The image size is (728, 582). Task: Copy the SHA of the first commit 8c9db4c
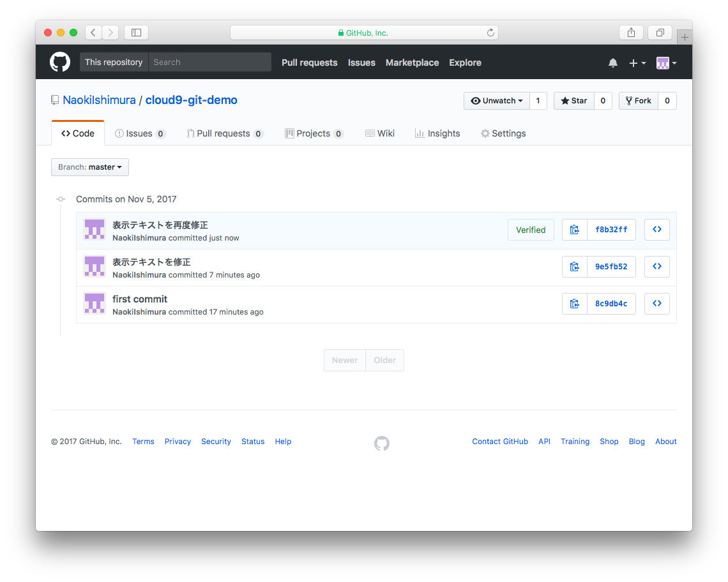(574, 303)
